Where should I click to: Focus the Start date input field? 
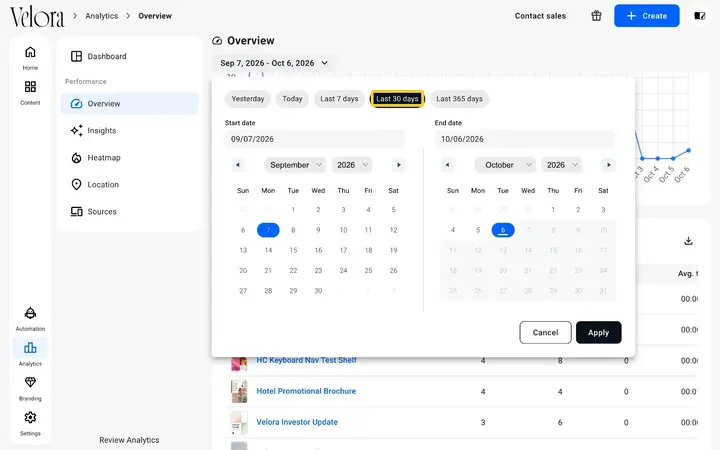click(315, 139)
